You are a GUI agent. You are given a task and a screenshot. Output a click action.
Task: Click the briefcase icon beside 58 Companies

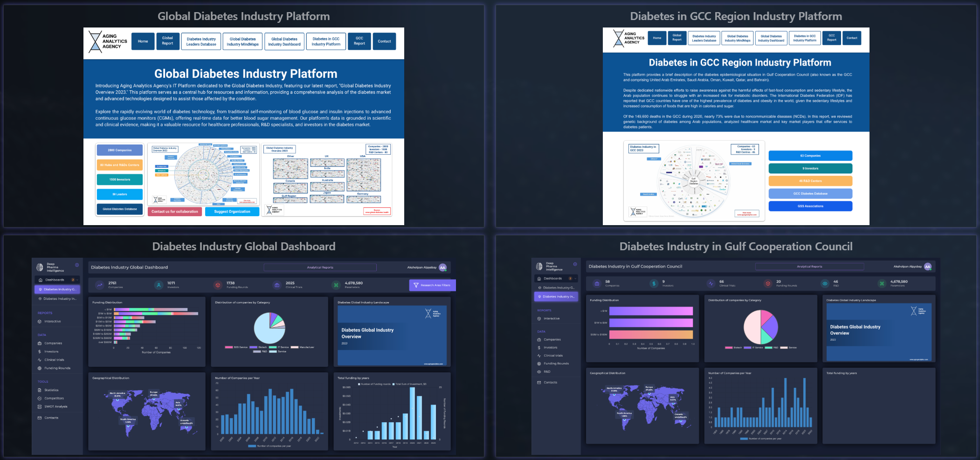tap(597, 283)
